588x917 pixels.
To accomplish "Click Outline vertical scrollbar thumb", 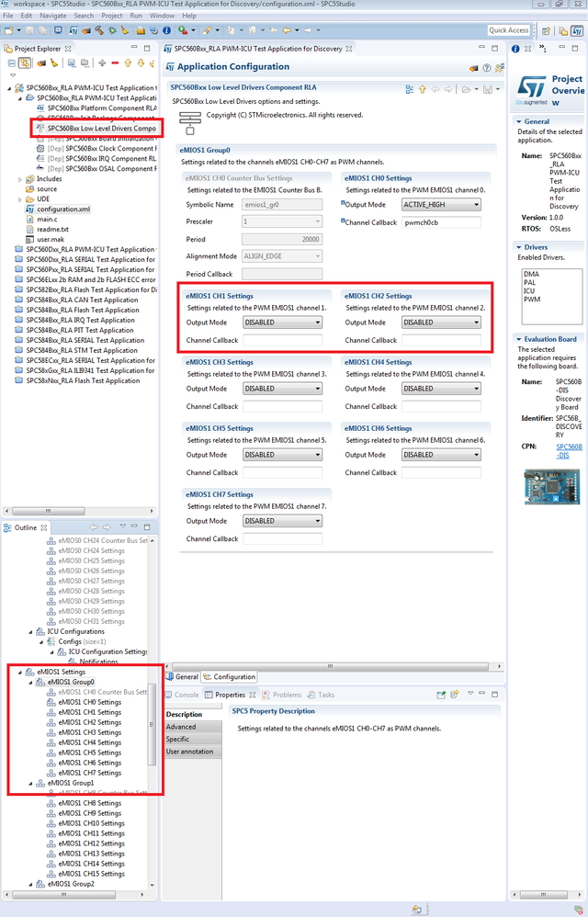I will 152,724.
